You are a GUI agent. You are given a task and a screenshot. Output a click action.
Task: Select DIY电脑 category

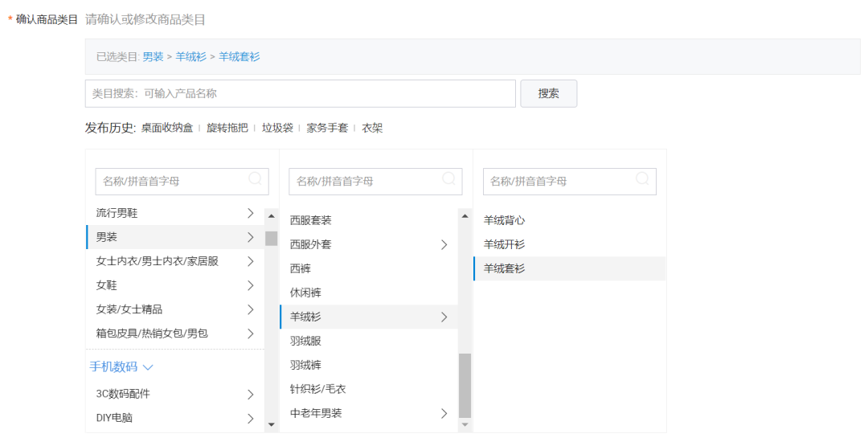[x=175, y=418]
